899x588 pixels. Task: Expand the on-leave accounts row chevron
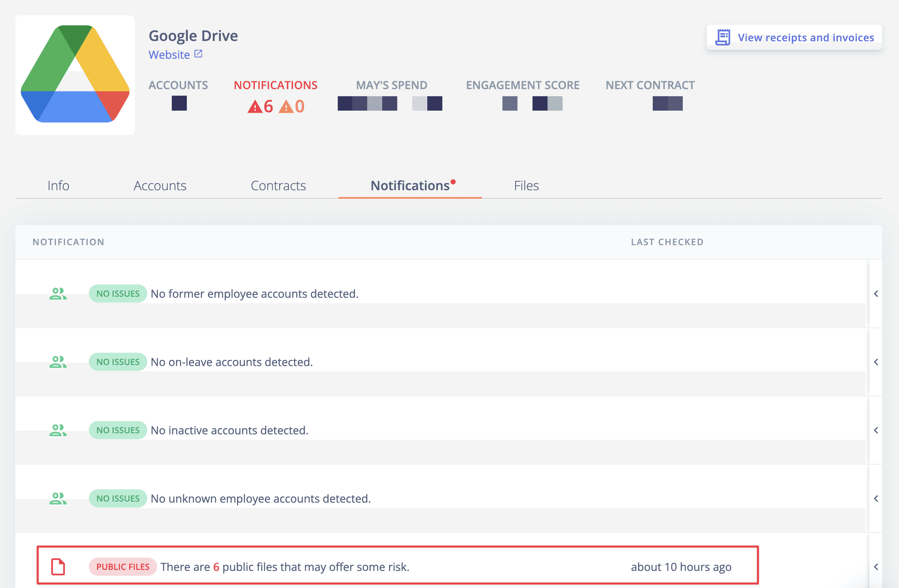coord(876,362)
